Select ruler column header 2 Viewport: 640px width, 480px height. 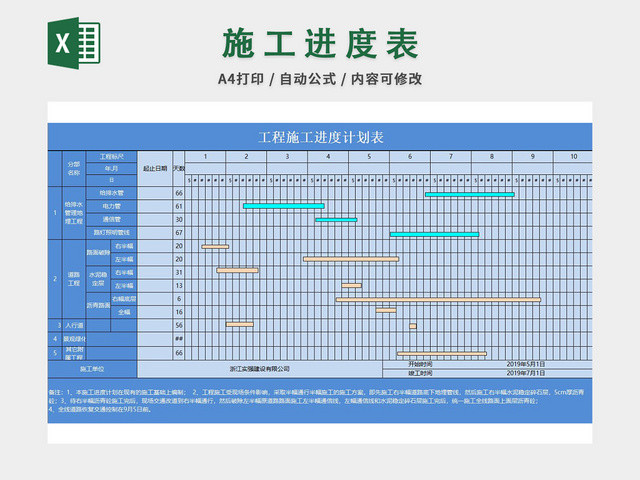pyautogui.click(x=246, y=157)
